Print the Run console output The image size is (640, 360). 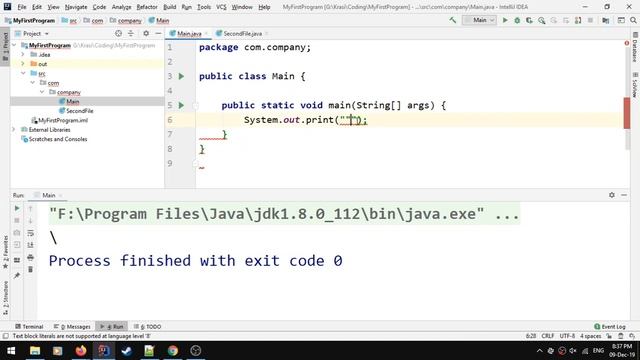(x=30, y=257)
